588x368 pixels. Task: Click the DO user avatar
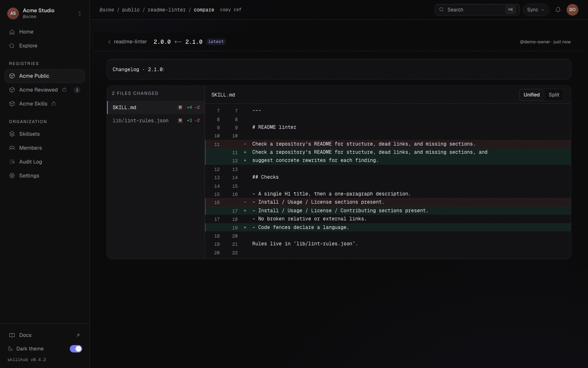[x=572, y=10]
